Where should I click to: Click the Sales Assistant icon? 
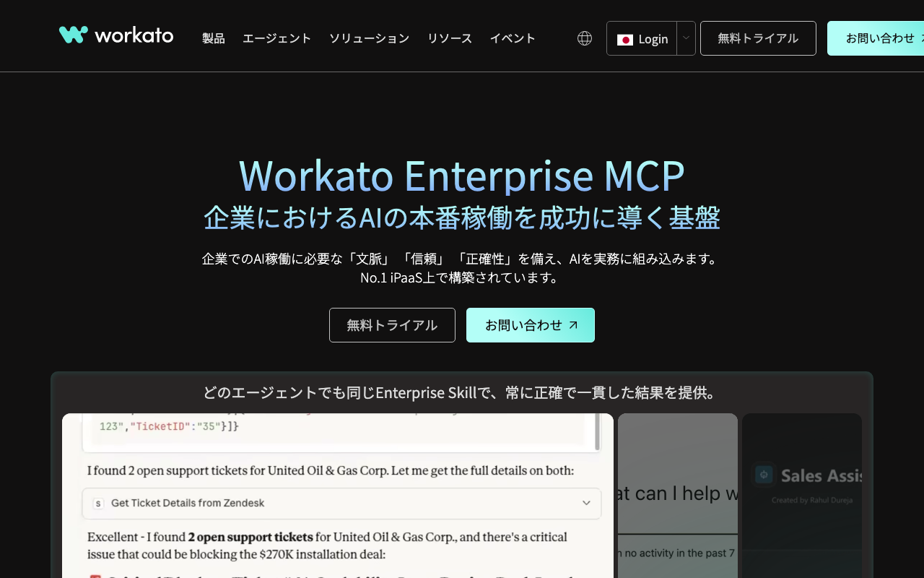[764, 475]
